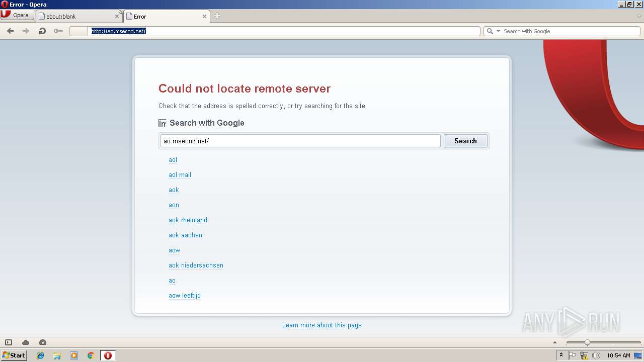Open Opera Link cloud icon

(26, 342)
